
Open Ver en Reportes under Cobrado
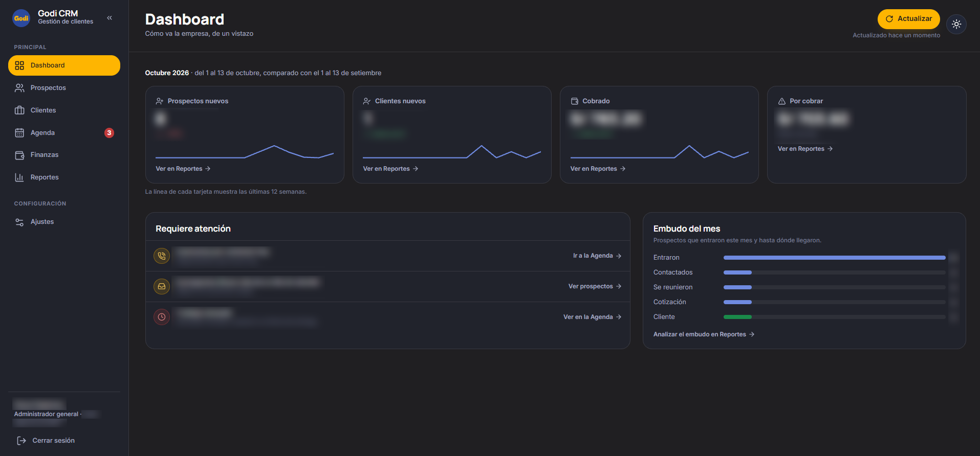pos(598,169)
